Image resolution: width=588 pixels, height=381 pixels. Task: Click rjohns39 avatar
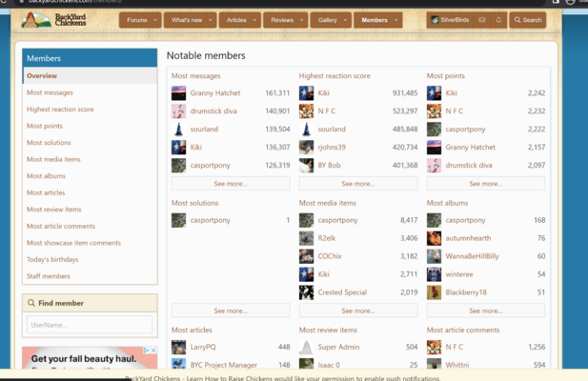306,147
